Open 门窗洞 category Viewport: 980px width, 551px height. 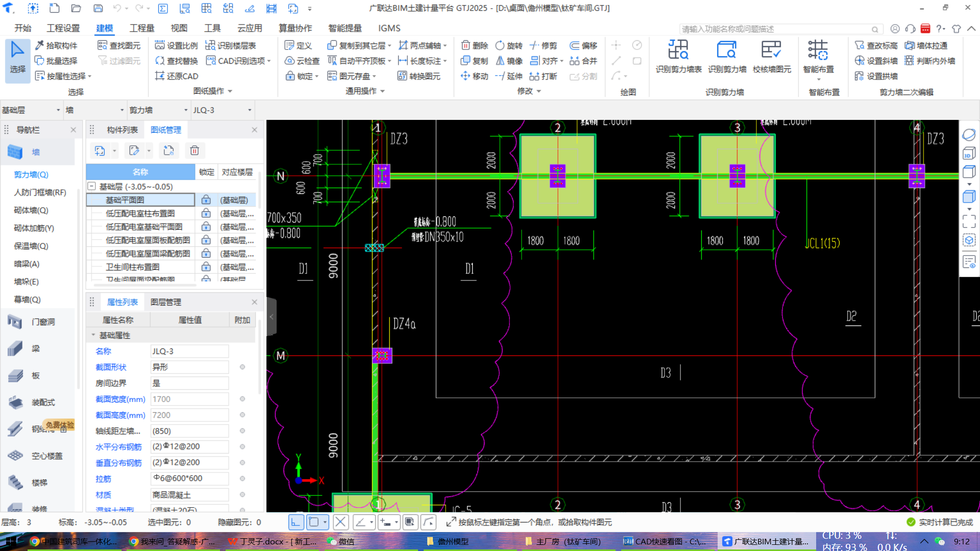tap(38, 322)
